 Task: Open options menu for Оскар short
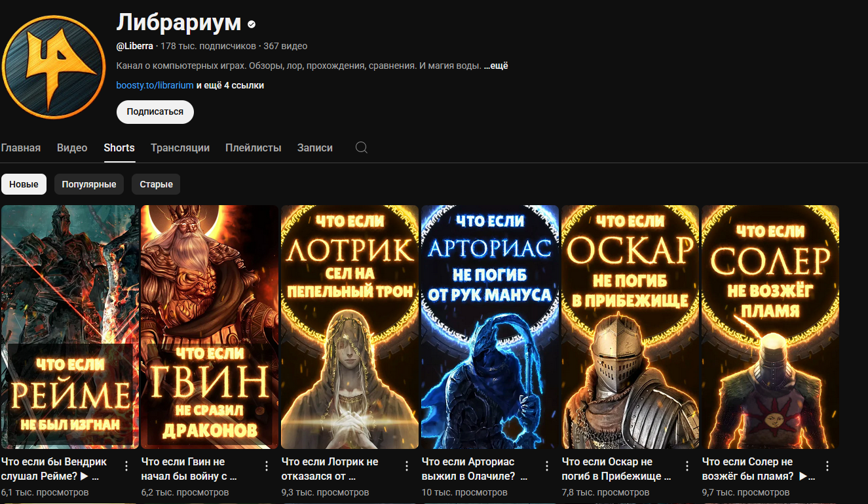tap(687, 466)
